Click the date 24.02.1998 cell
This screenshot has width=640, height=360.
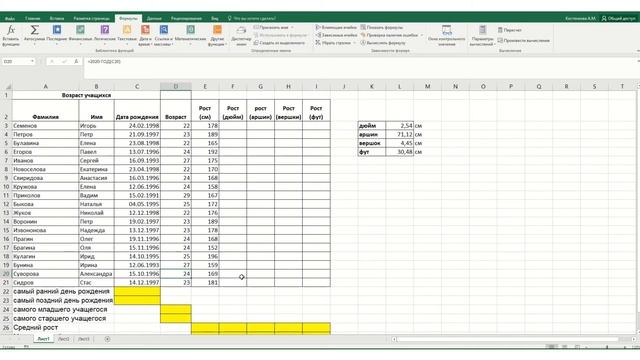137,126
